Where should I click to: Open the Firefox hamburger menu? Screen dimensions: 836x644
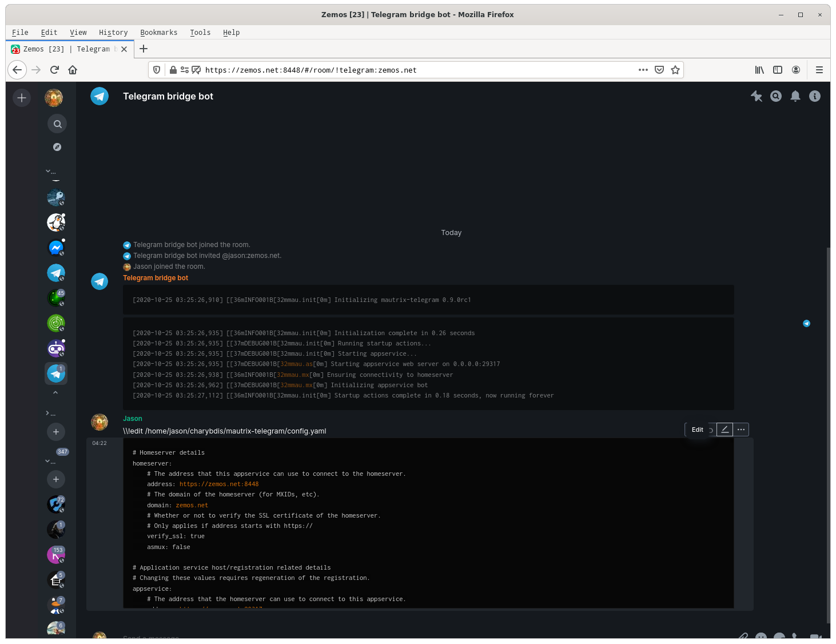coord(819,70)
